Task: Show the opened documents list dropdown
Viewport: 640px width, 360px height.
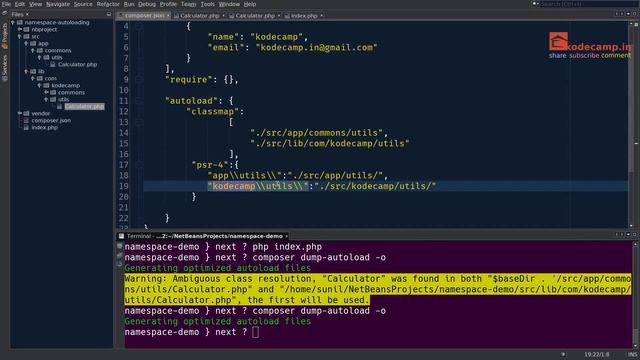Action: [628, 14]
